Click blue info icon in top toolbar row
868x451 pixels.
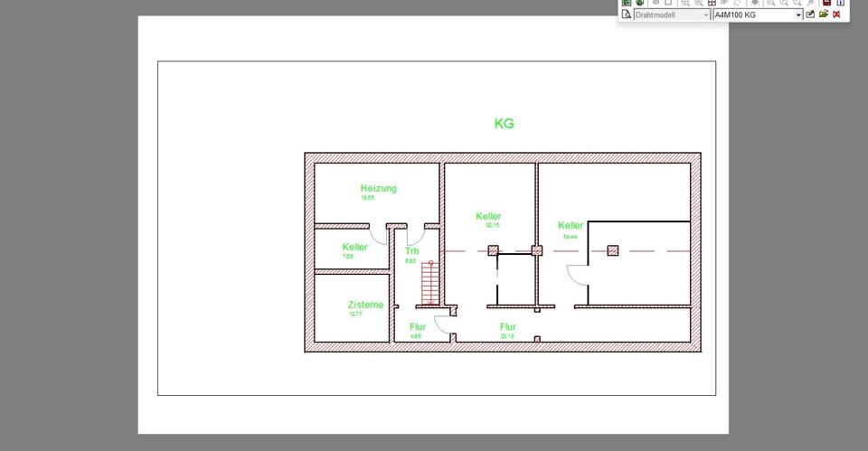point(840,3)
